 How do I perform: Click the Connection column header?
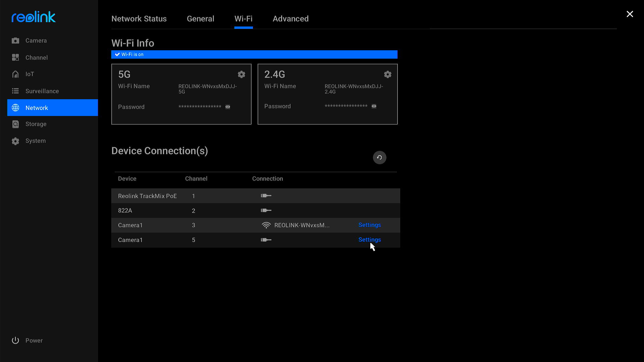pyautogui.click(x=268, y=179)
